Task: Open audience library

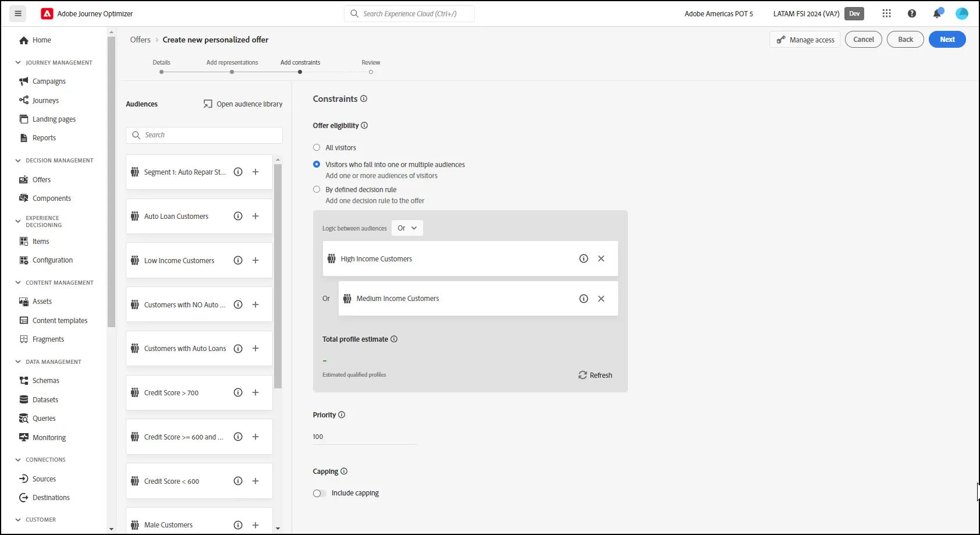Action: (243, 104)
